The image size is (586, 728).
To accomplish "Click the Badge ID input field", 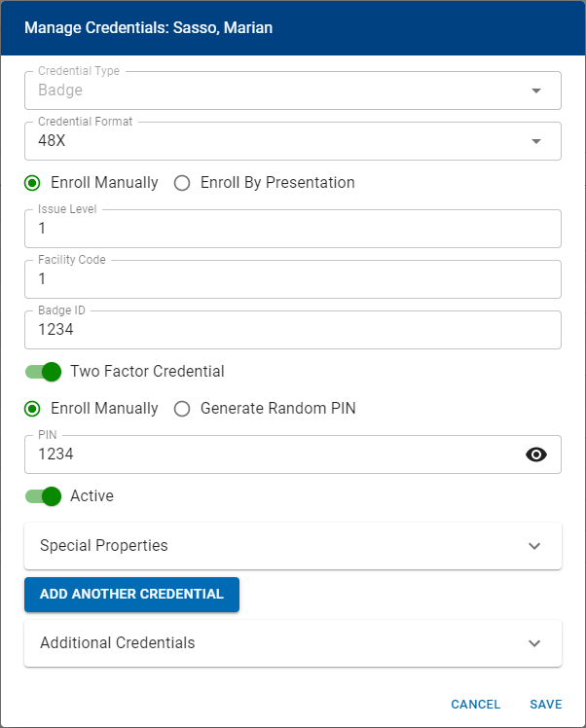I will click(292, 331).
